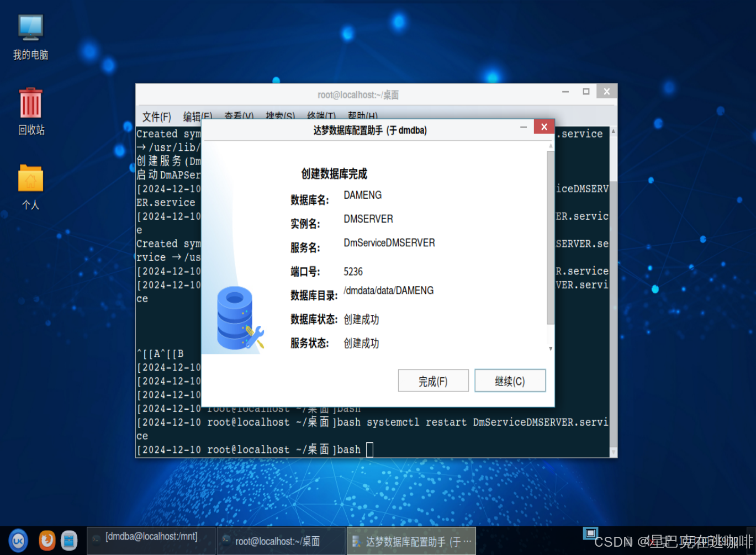This screenshot has height=555, width=756.
Task: Click 创建成功 beside 服务状态
Action: pyautogui.click(x=361, y=343)
